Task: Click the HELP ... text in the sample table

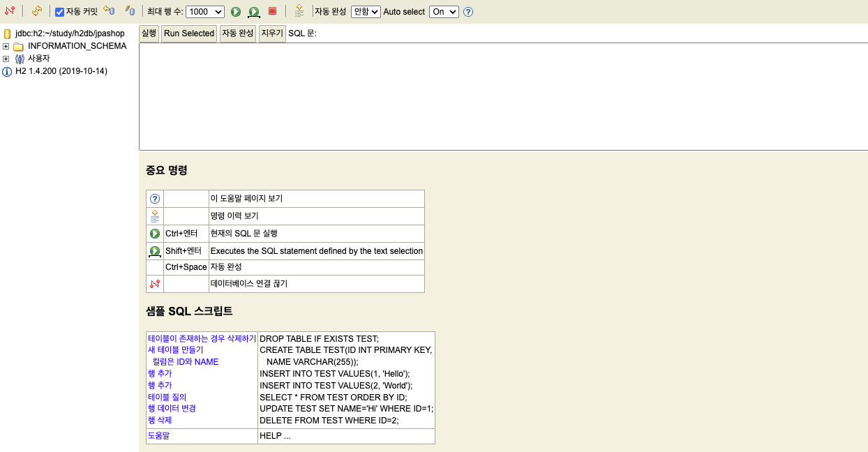Action: tap(275, 436)
